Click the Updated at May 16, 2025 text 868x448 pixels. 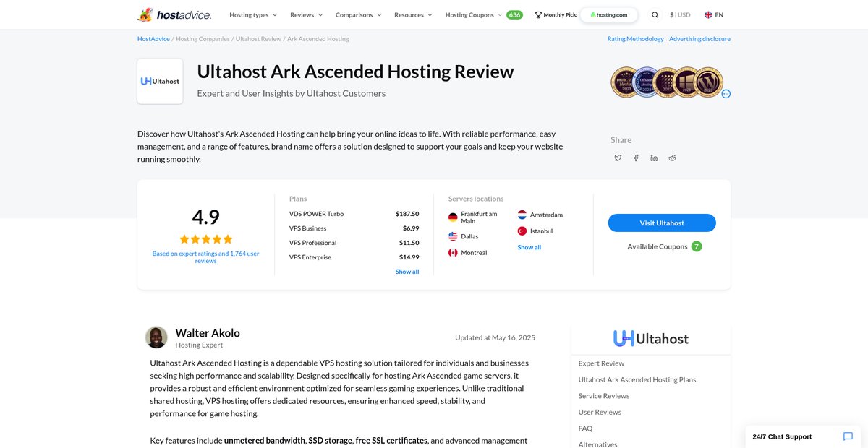495,337
